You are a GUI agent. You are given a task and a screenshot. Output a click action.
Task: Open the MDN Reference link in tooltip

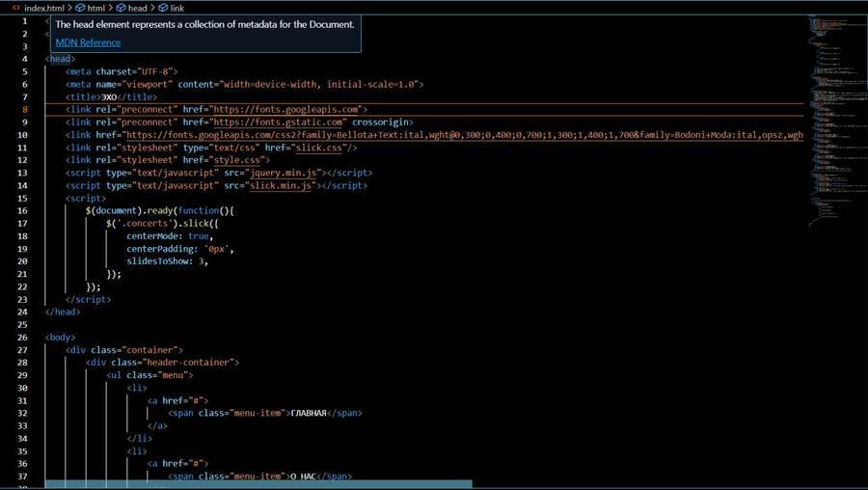pyautogui.click(x=88, y=42)
